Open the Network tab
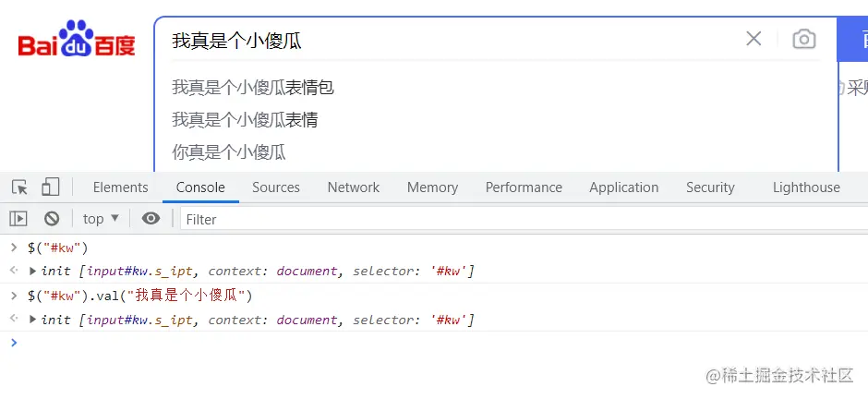Screen dimensions: 868x399 353,187
